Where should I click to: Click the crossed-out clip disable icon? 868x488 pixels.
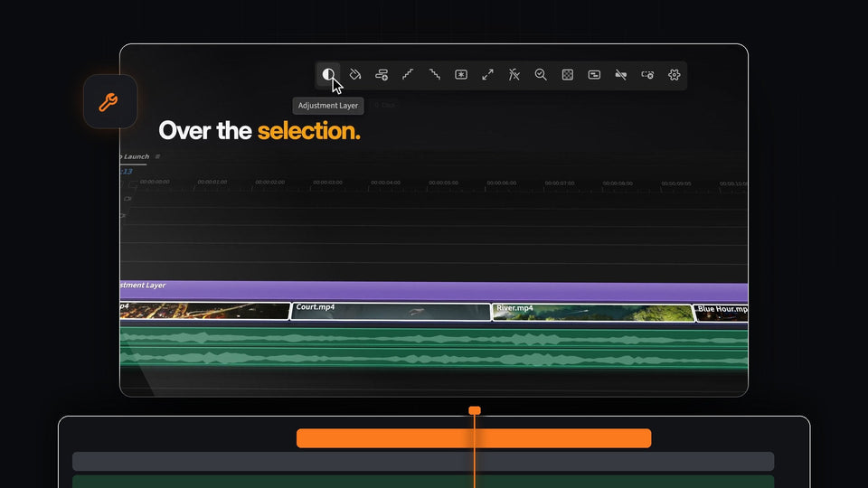pyautogui.click(x=620, y=74)
